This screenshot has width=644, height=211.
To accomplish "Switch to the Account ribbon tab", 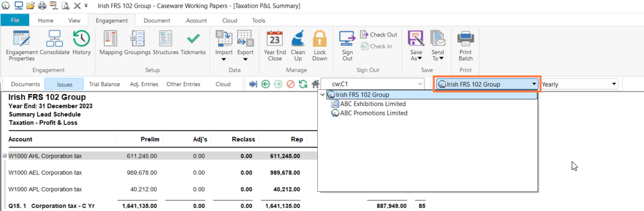I will (x=197, y=21).
